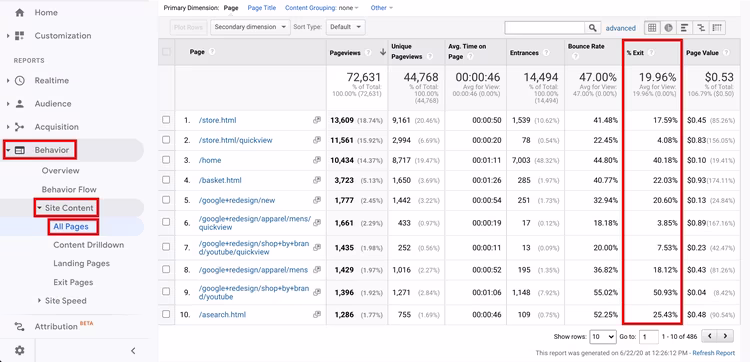Change Show rows count dropdown
Viewport: 750px width, 362px height.
[x=603, y=337]
